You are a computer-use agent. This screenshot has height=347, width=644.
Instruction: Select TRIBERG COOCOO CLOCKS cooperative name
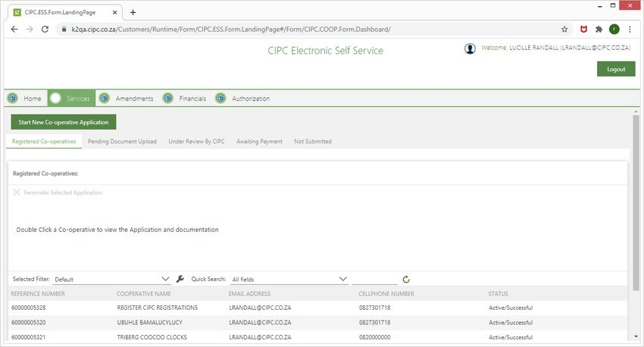point(152,337)
